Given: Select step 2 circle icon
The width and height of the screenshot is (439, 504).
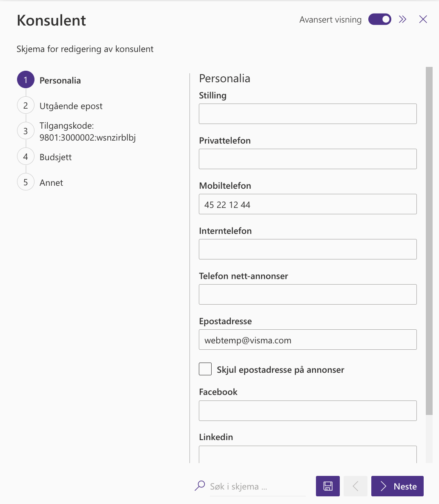Looking at the screenshot, I should pos(26,105).
